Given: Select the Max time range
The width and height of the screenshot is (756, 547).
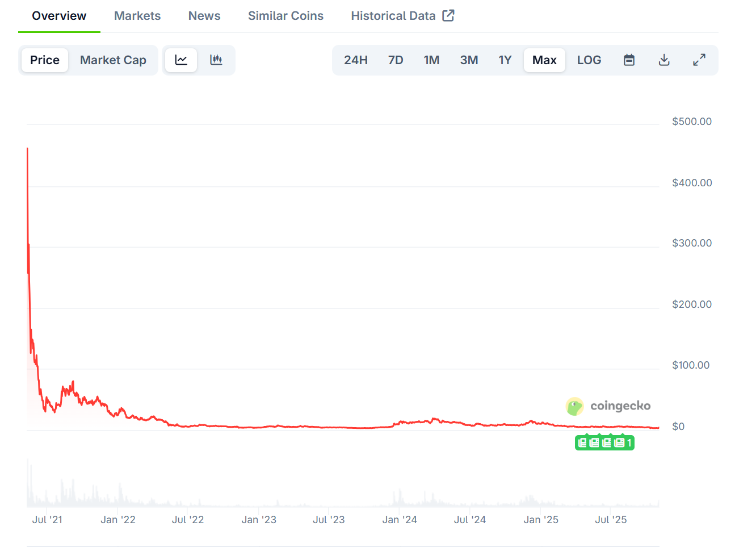Looking at the screenshot, I should click(x=544, y=60).
